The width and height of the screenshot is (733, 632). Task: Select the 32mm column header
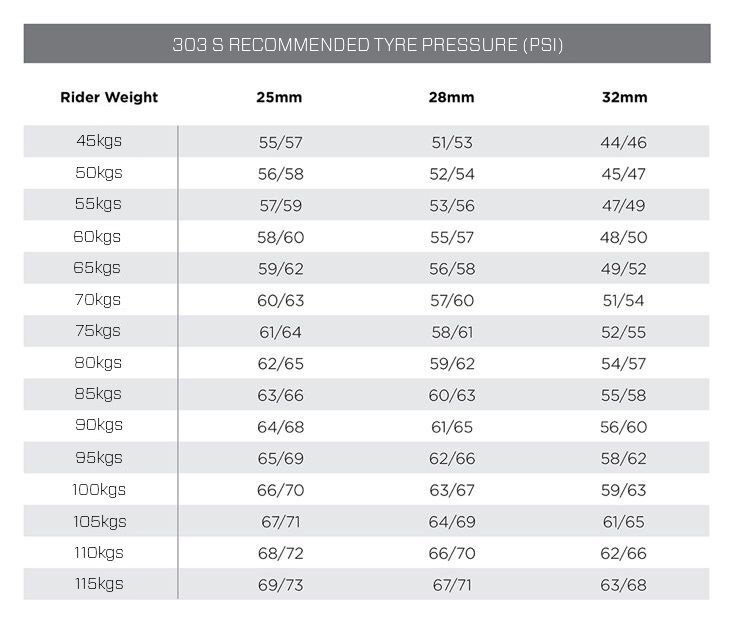coord(625,97)
